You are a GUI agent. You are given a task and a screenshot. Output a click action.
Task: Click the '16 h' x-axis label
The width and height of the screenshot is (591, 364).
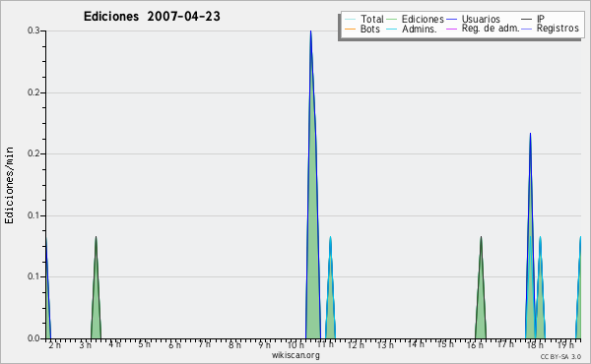coord(475,344)
